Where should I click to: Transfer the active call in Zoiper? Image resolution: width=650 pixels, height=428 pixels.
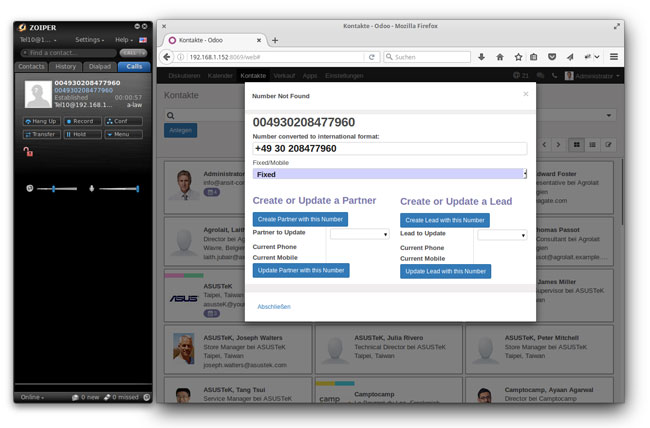[x=41, y=134]
